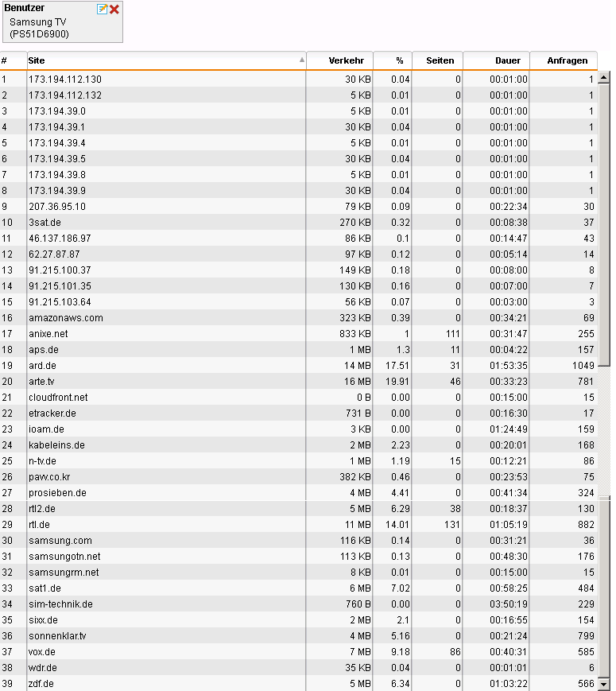
Task: Select the paw.co.kr site entry
Action: point(49,477)
